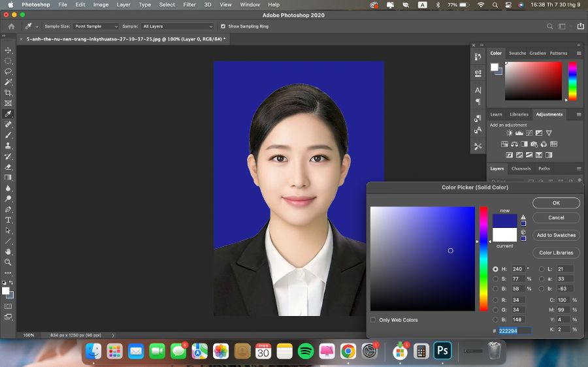This screenshot has width=588, height=367.
Task: Select the Frame tool
Action: (x=8, y=103)
